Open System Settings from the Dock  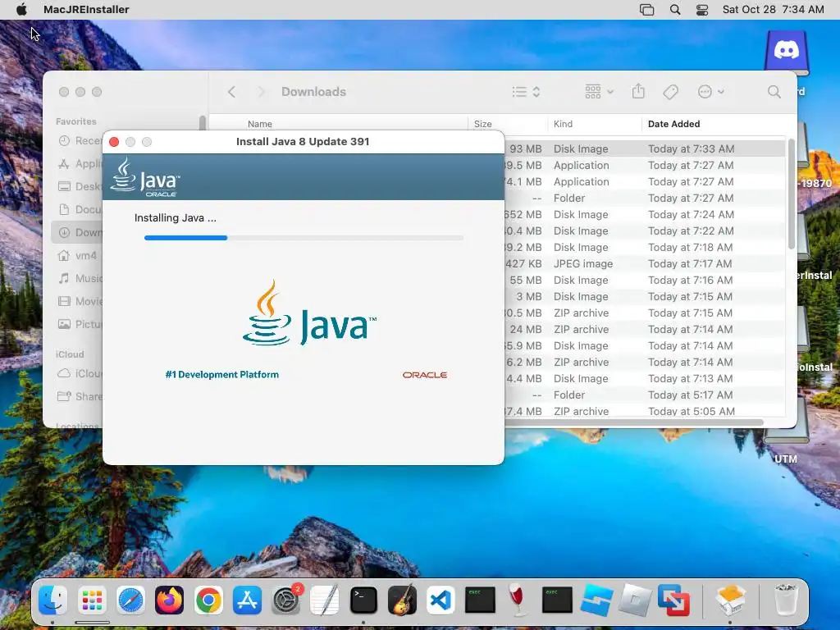tap(286, 600)
